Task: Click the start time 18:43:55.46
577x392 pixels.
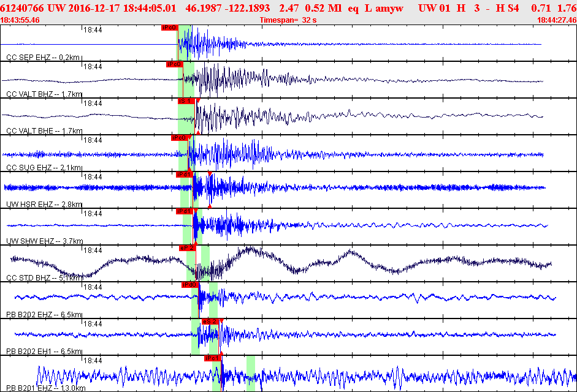Action: pos(20,20)
